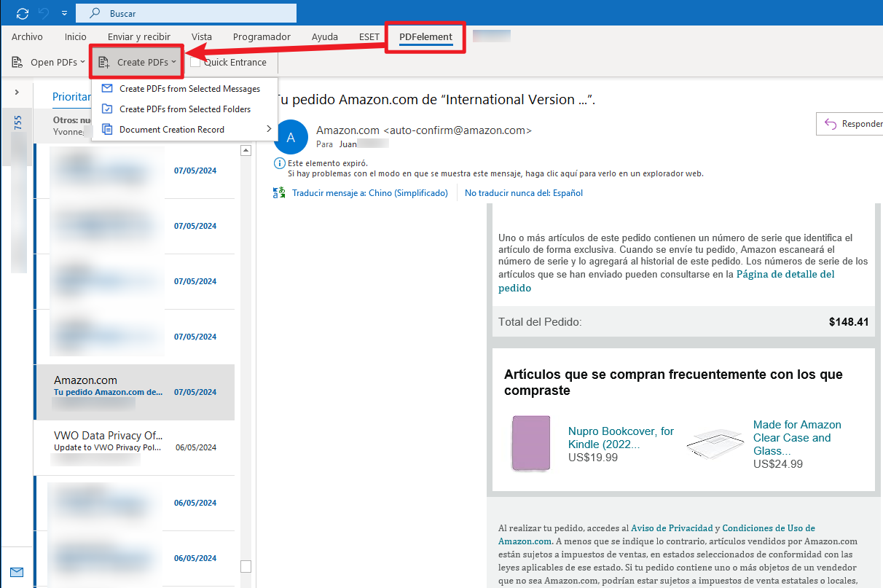Click the purple Nupro Bookcover thumbnail
The image size is (883, 588).
coord(530,443)
